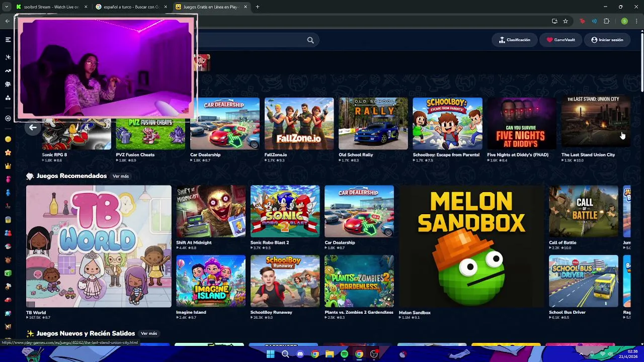Select the gold crown sidebar icon
This screenshot has height=362, width=644.
[x=8, y=166]
